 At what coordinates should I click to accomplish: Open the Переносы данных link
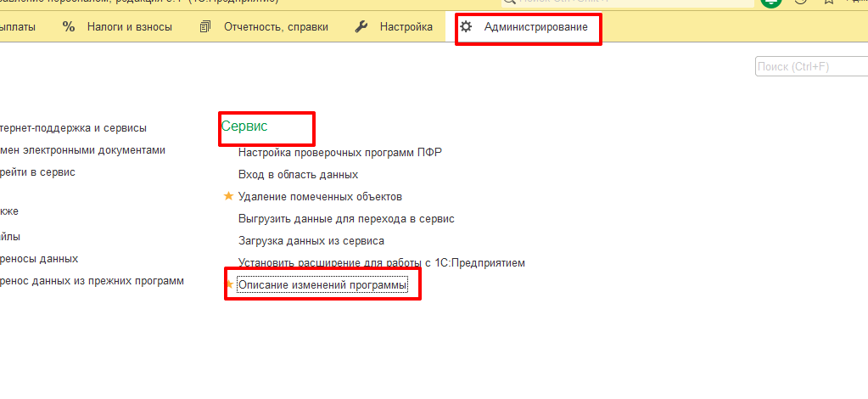point(39,259)
